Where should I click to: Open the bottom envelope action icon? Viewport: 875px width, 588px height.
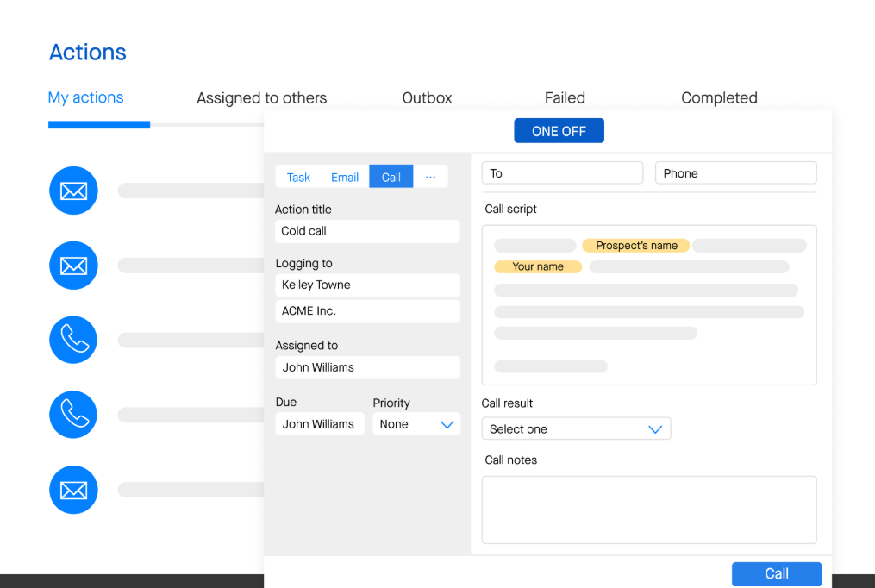click(x=73, y=490)
